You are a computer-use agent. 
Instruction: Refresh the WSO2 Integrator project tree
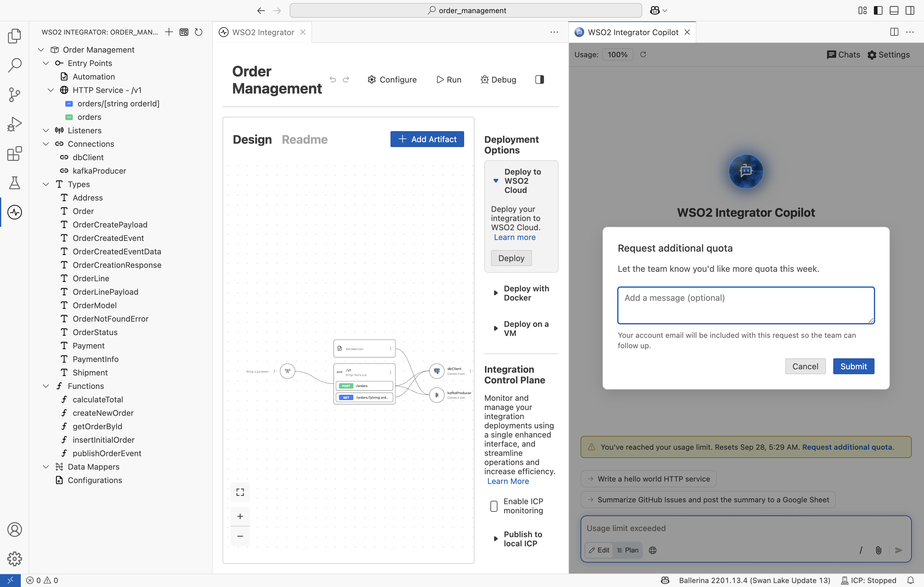click(x=198, y=32)
